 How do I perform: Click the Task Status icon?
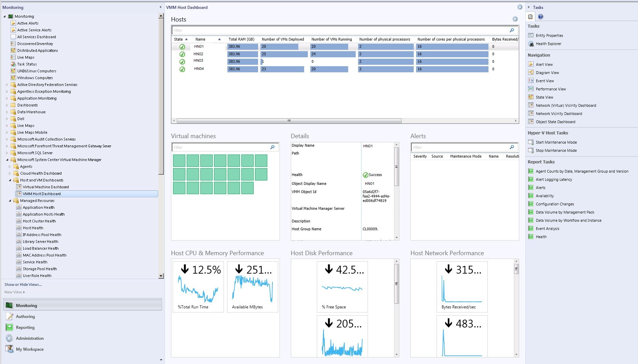(x=13, y=64)
